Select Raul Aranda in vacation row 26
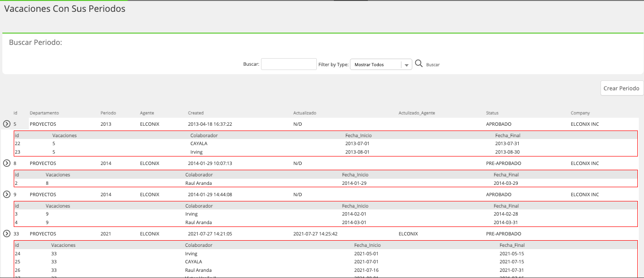644x278 pixels. 198,270
